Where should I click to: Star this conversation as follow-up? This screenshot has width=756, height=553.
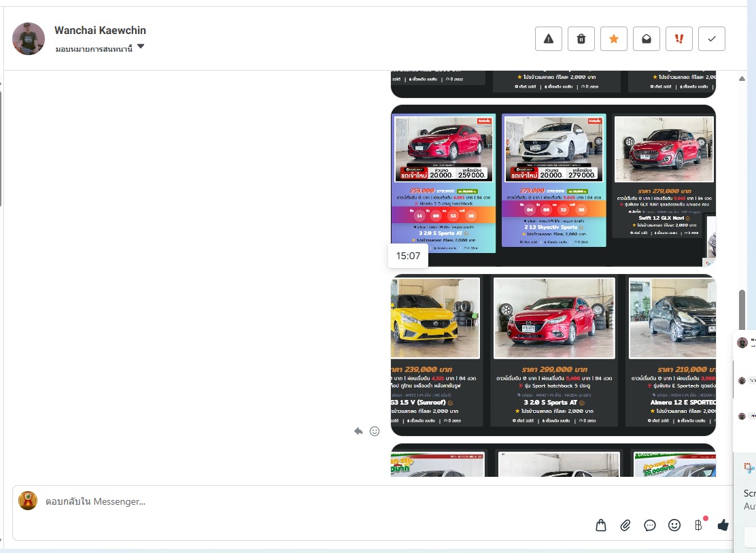[614, 39]
